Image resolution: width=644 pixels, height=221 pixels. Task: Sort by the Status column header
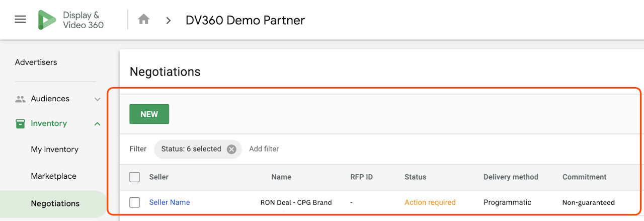pos(415,177)
